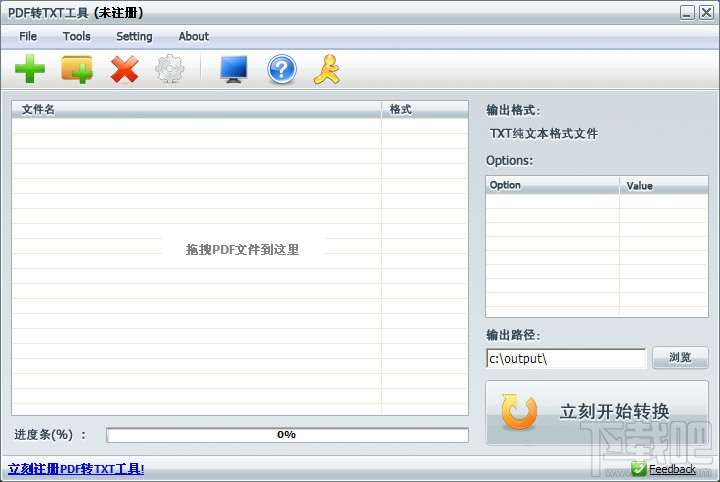Minimize the PDF转TXT工具 window

pyautogui.click(x=687, y=12)
